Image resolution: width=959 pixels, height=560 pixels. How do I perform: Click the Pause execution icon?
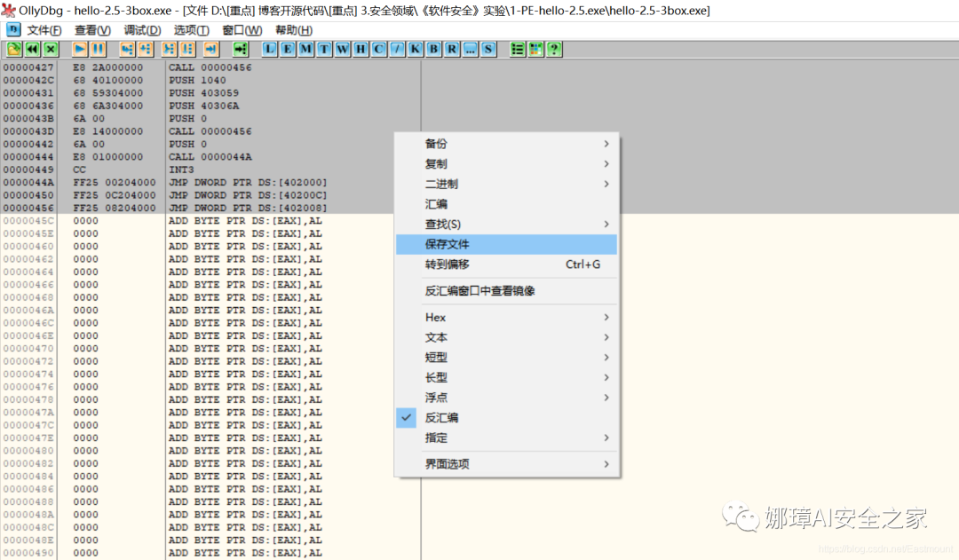(98, 50)
